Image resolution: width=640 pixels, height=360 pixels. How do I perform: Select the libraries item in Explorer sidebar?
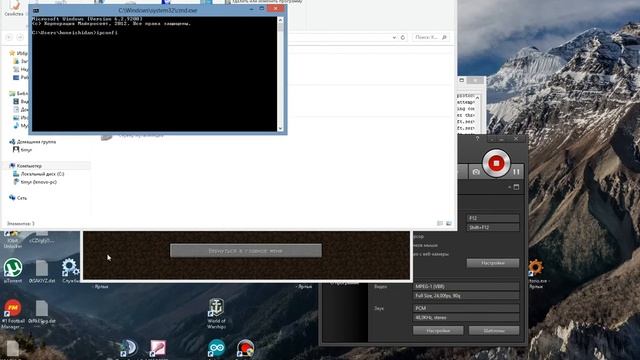(18, 93)
